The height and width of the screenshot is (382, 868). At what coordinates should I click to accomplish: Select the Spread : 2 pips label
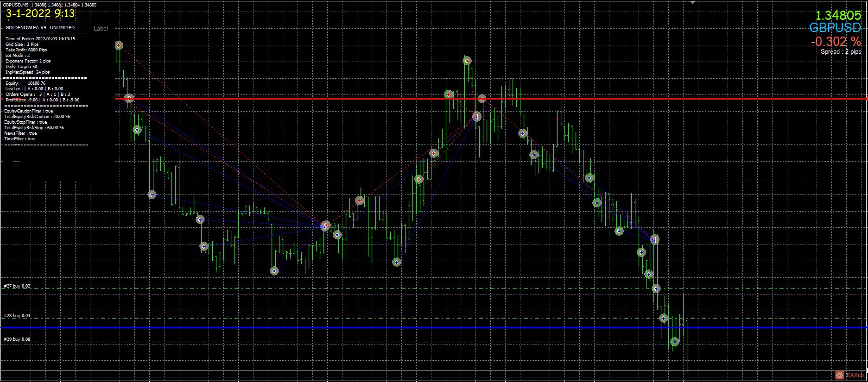coord(841,52)
